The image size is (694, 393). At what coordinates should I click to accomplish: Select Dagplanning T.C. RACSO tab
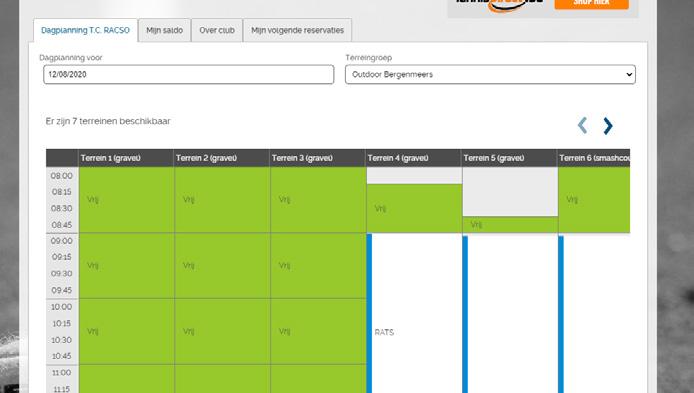click(x=85, y=30)
